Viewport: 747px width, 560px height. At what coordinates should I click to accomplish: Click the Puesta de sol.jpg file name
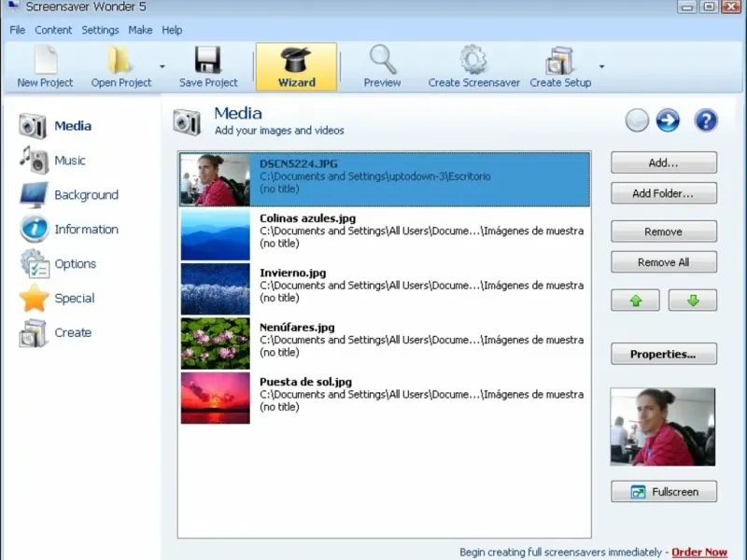tap(306, 382)
